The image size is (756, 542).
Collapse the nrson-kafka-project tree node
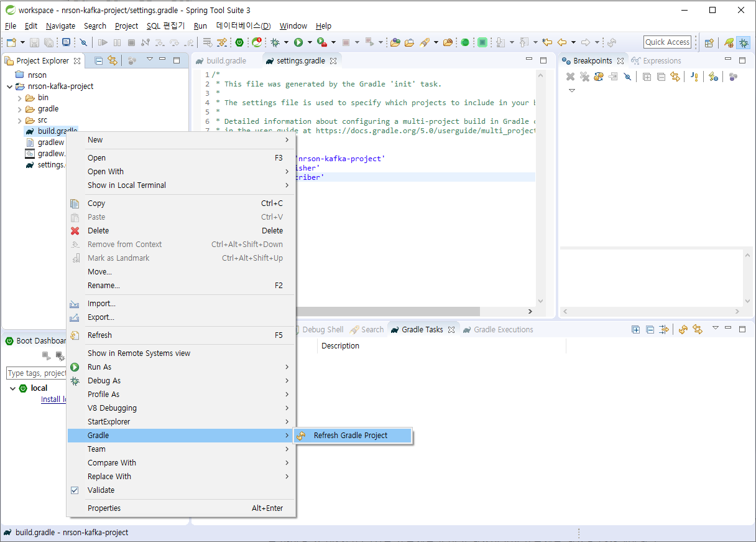coord(9,86)
